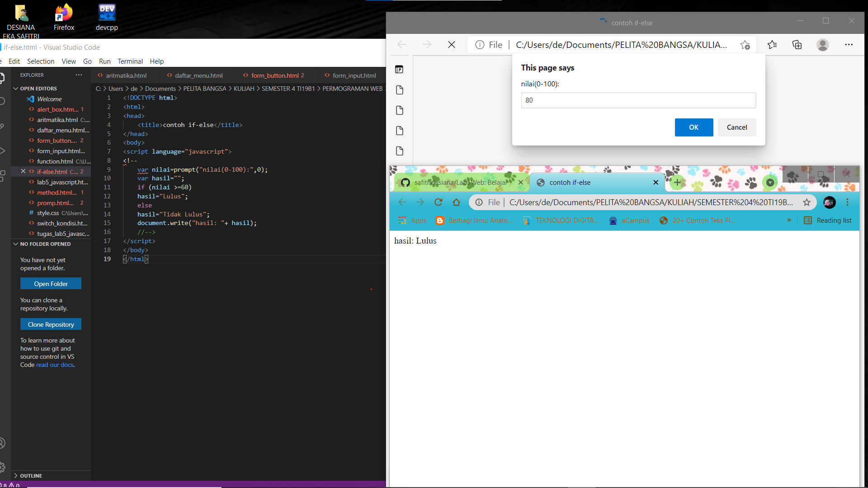This screenshot has width=868, height=488.
Task: Open Chrome three-dot menu
Action: click(847, 202)
